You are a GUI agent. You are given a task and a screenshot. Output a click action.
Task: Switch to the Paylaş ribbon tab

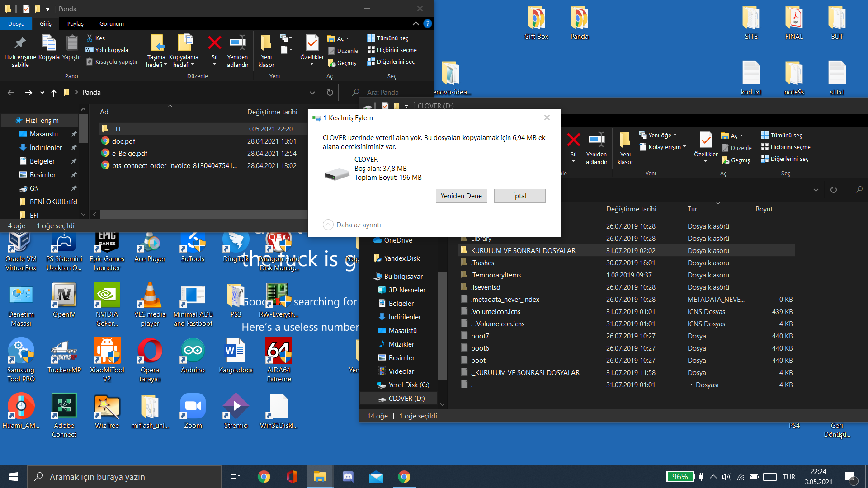(75, 23)
